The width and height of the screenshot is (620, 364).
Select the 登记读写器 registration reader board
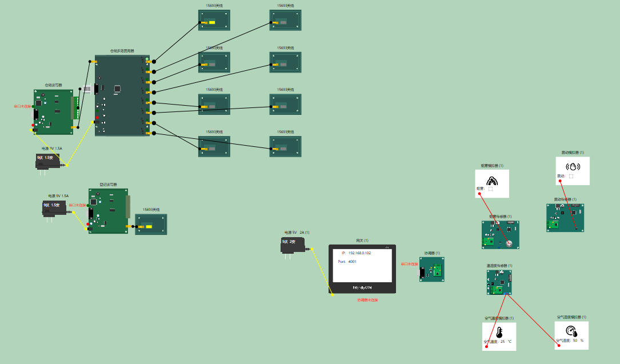[x=109, y=211]
